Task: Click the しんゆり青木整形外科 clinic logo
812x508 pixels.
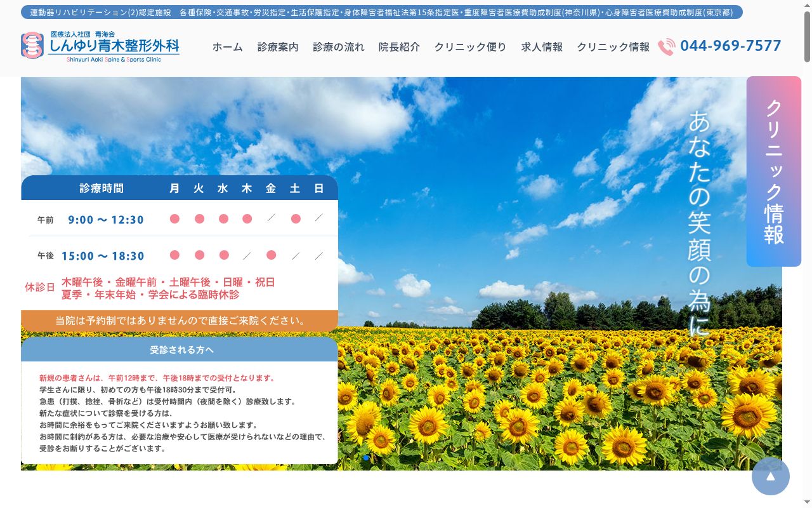Action: [x=100, y=46]
